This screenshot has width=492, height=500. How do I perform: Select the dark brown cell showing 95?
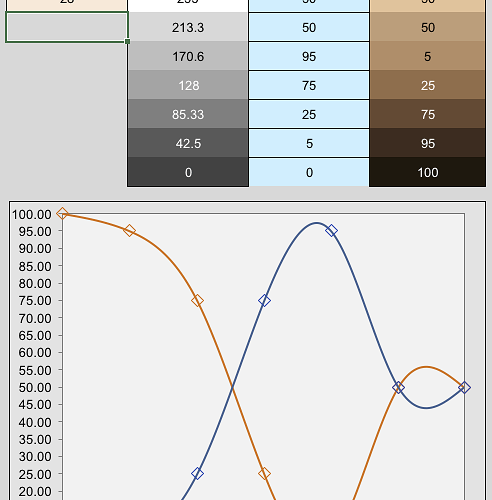pos(427,143)
